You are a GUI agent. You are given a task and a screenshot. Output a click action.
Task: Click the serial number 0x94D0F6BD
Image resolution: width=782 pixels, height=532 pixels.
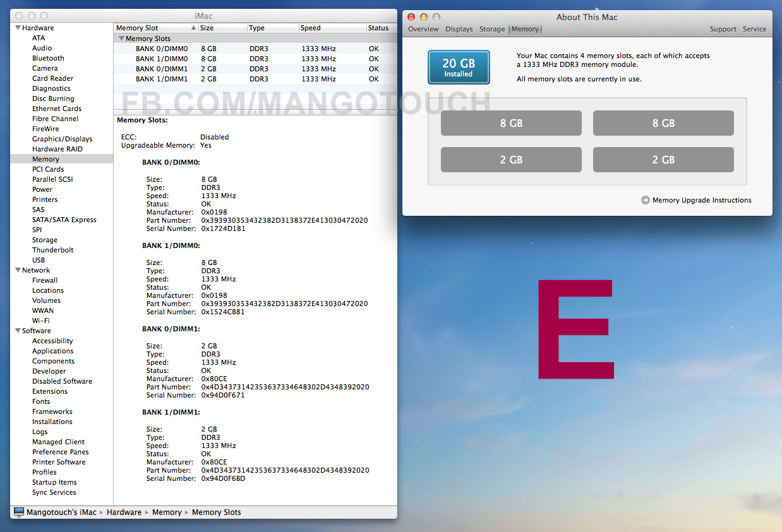223,478
